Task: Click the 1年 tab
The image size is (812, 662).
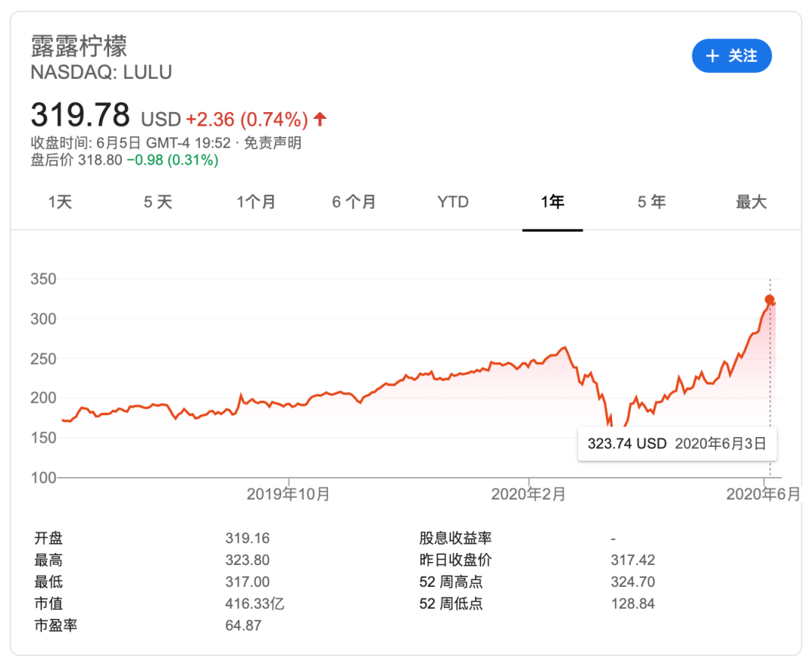Action: (x=553, y=202)
